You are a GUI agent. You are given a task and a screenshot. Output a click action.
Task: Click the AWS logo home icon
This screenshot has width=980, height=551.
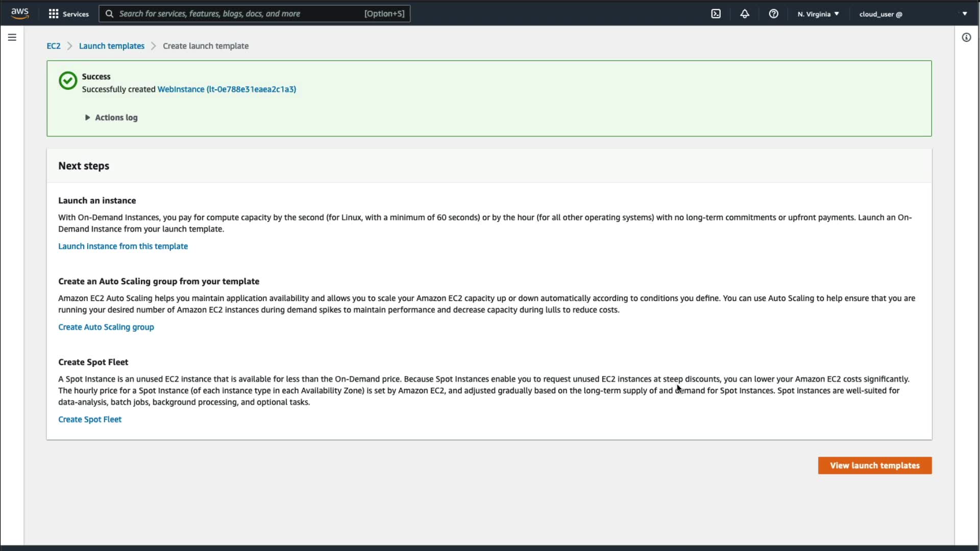(x=20, y=13)
